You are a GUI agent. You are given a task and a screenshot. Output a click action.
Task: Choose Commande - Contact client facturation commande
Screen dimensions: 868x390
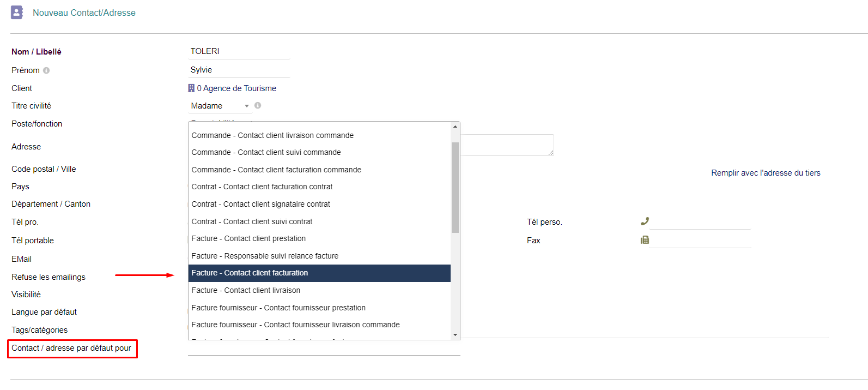tap(319, 170)
